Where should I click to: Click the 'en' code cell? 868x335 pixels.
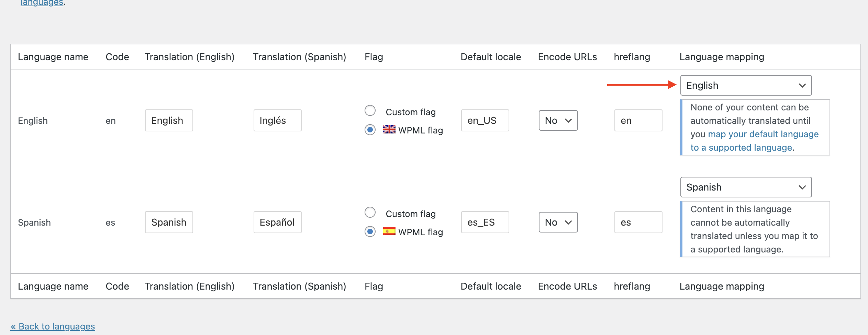click(111, 121)
